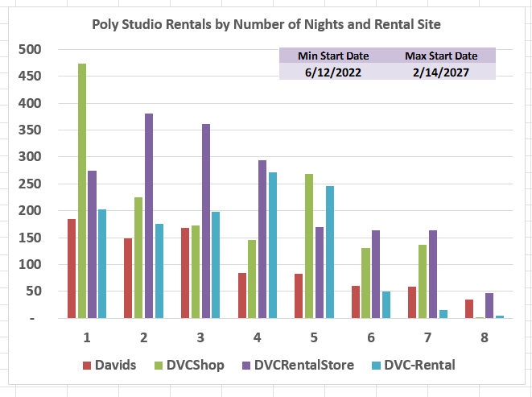Click the horizontal axis label 4
Viewport: 532px width, 397px height.
tap(258, 337)
